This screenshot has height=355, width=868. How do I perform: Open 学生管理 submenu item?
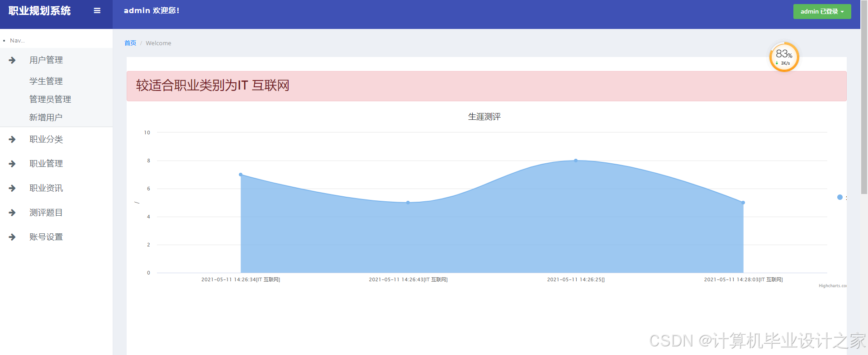point(46,81)
